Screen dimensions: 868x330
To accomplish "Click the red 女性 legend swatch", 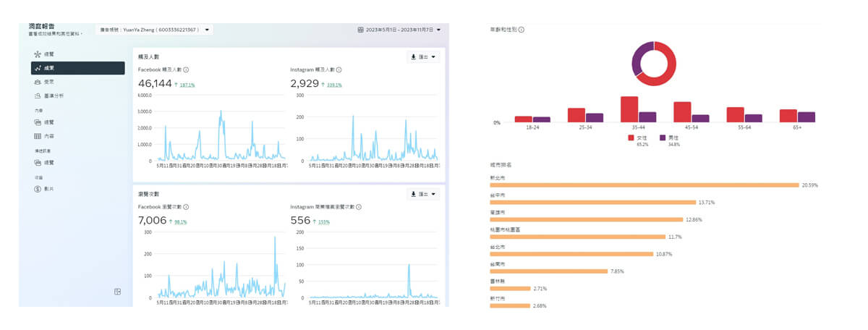I will point(631,137).
